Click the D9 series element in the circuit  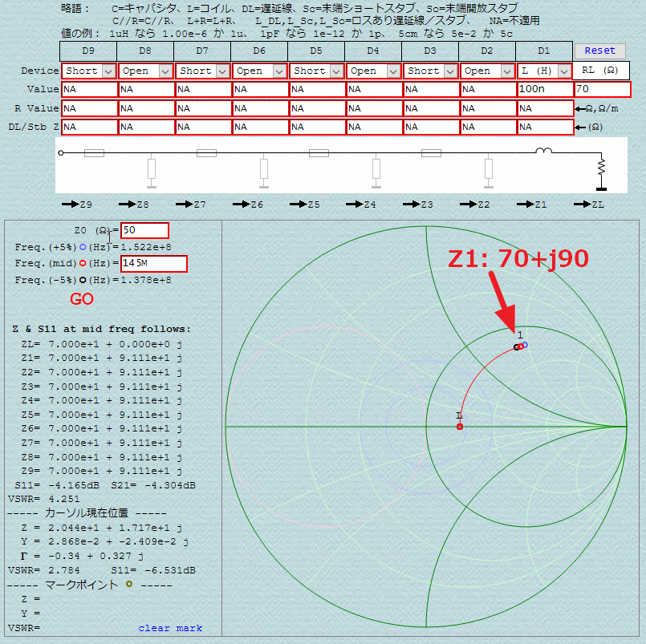[x=95, y=153]
